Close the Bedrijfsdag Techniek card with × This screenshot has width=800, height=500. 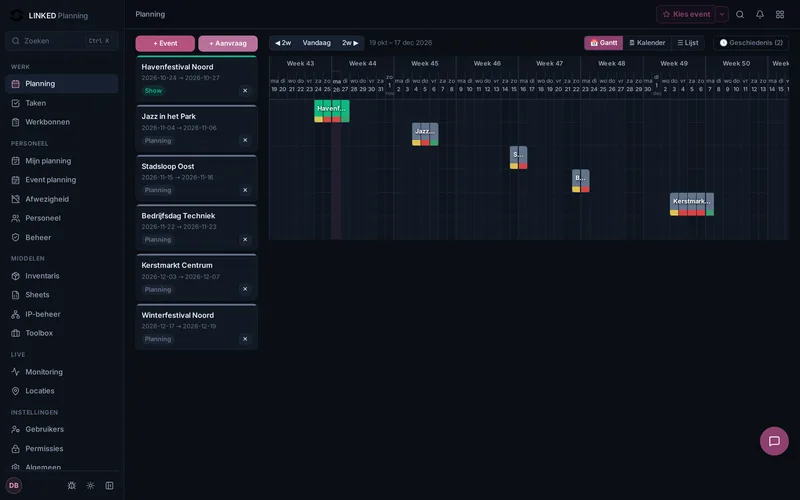245,240
